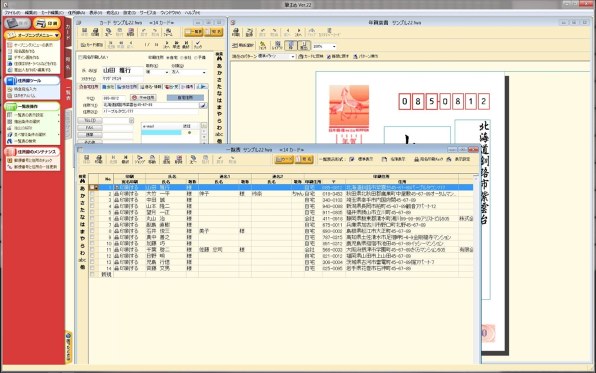Click the Undo icon in list window toolbar
The height and width of the screenshot is (373, 596).
pyautogui.click(x=220, y=159)
